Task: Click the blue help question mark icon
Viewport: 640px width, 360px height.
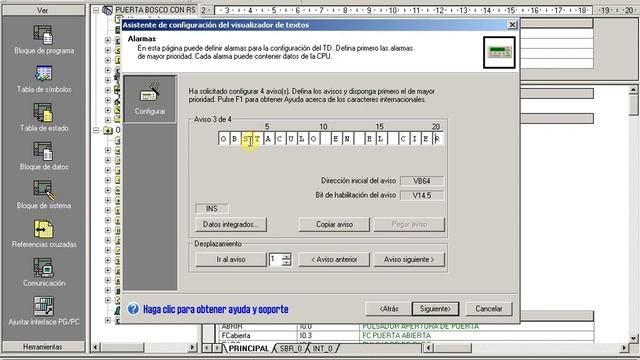Action: [x=133, y=309]
